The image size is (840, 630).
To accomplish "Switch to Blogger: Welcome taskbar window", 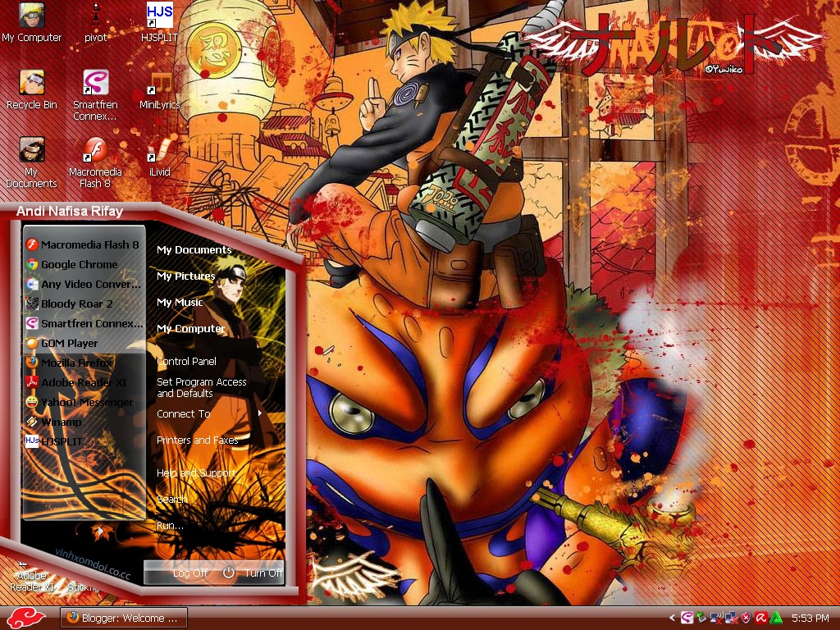I will point(124,619).
